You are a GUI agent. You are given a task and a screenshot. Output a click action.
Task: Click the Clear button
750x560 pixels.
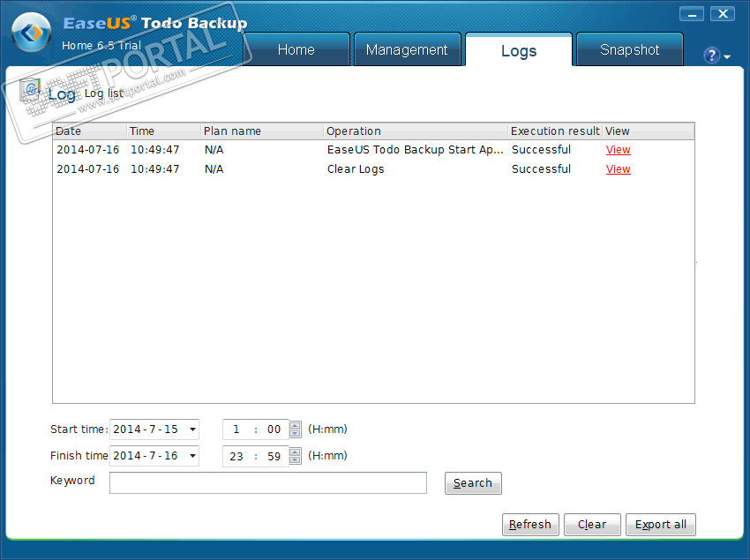592,525
